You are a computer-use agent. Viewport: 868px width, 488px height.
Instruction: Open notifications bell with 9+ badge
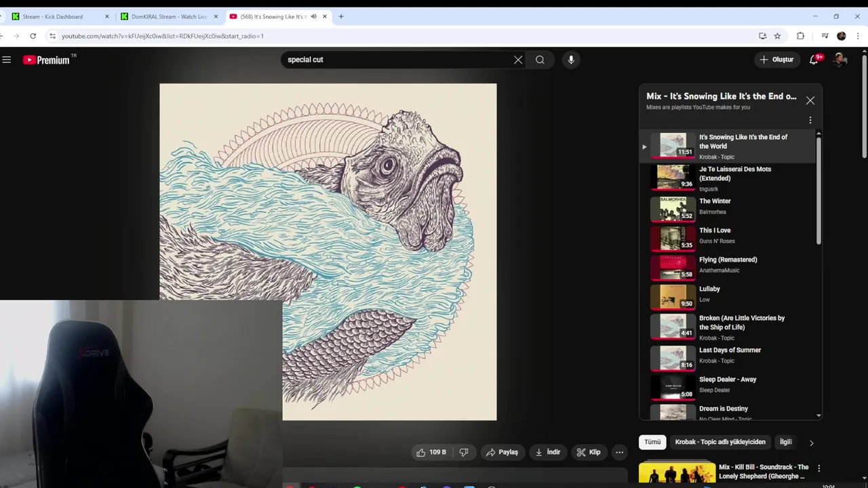[x=814, y=60]
